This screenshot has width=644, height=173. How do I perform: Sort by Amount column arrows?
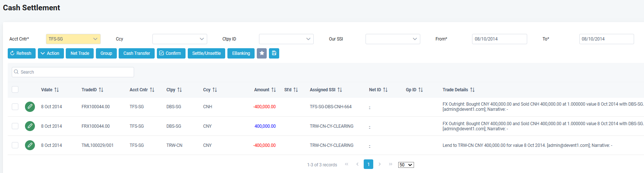click(273, 90)
